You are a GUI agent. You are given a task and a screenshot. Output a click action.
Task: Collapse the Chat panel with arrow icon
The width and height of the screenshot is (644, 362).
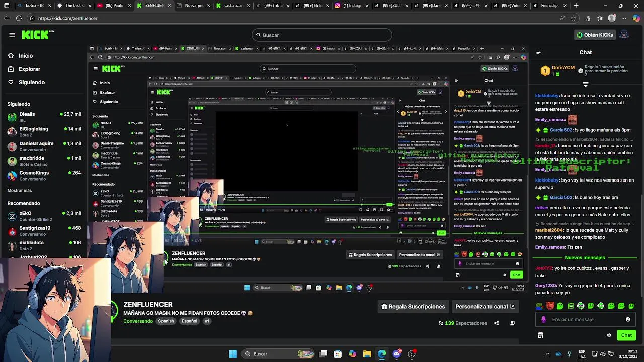point(538,52)
